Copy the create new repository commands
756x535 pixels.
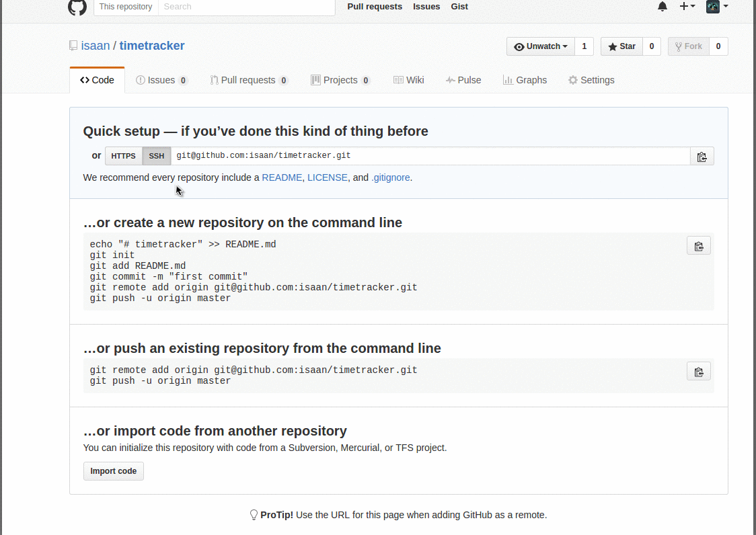click(x=699, y=246)
